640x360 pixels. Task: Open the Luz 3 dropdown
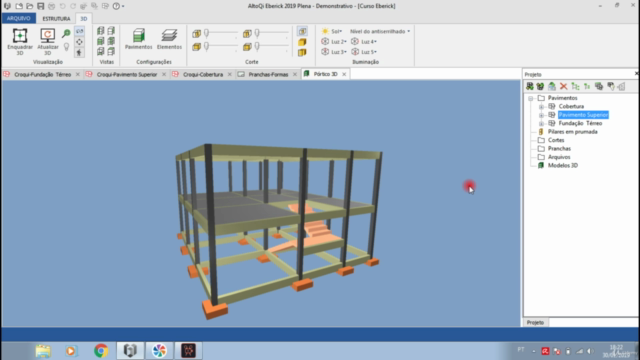tap(334, 52)
